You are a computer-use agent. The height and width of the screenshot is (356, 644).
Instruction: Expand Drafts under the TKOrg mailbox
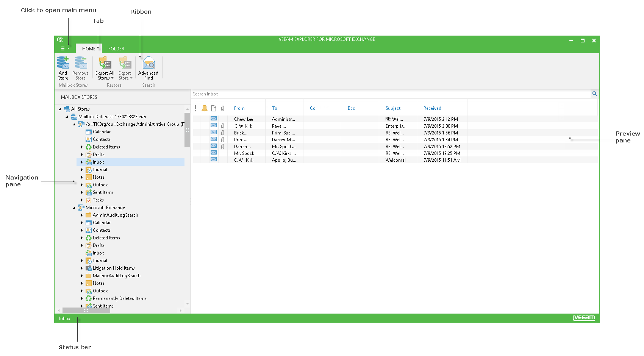(82, 155)
